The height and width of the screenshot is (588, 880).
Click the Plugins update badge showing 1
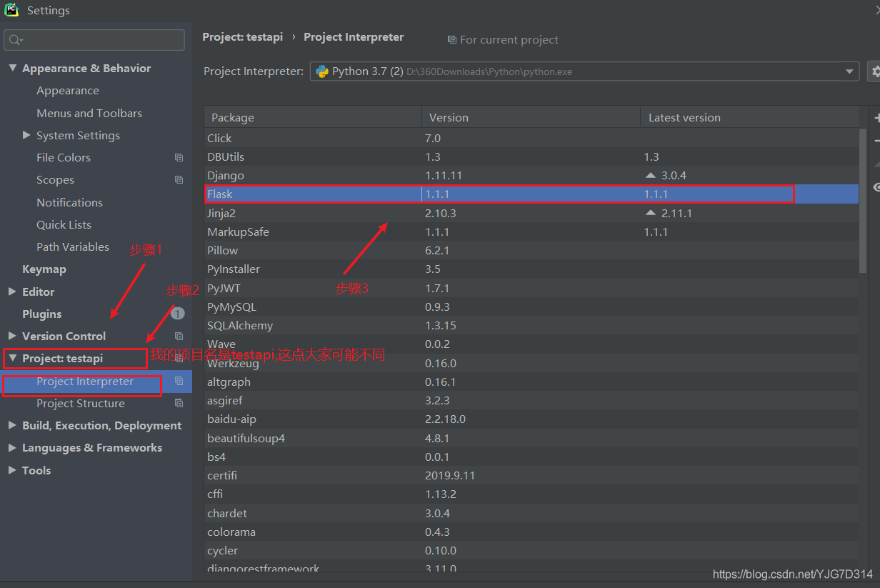click(x=177, y=314)
